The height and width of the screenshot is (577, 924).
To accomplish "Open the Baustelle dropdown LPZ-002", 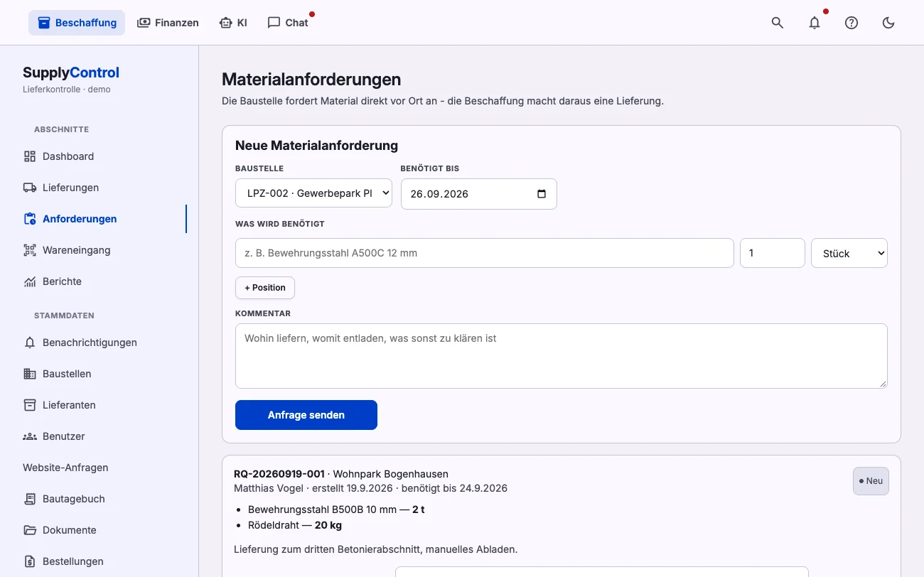I will (313, 193).
